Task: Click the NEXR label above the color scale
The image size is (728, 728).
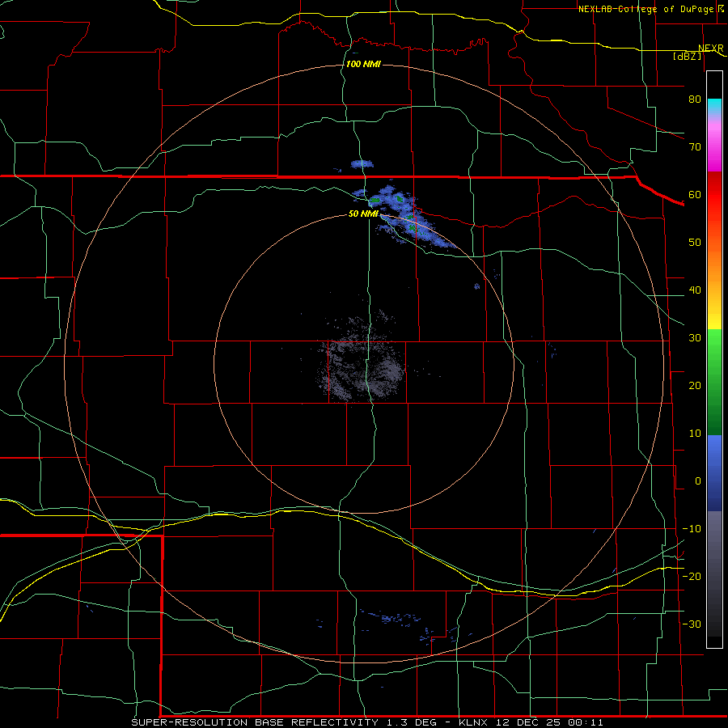Action: tap(710, 48)
